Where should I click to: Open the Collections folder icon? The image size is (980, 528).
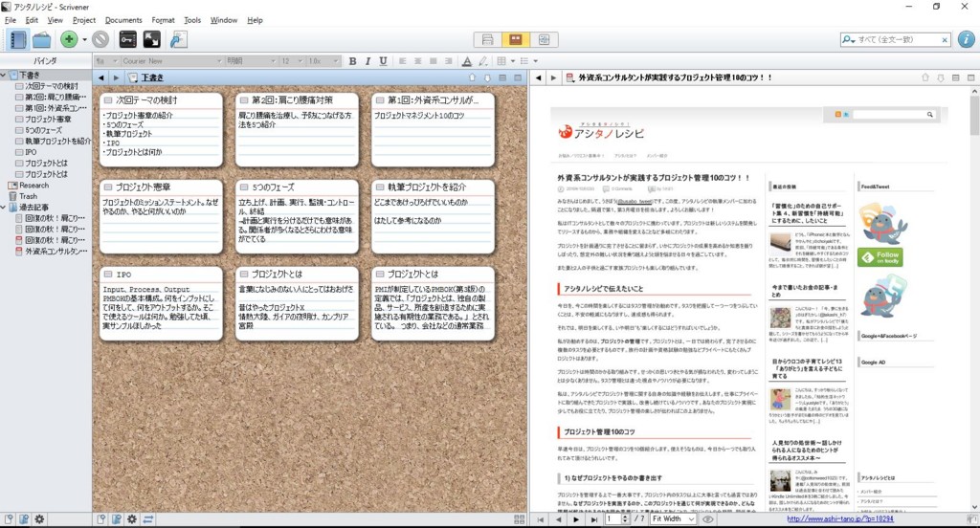point(42,40)
